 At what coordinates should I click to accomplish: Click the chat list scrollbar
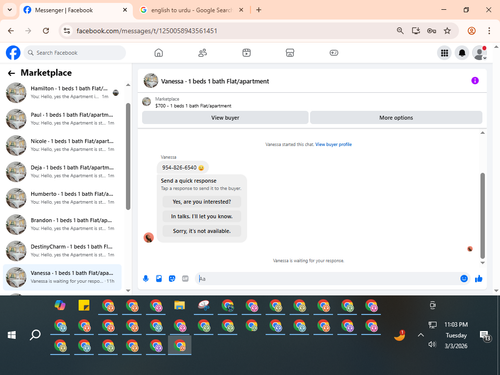point(128,157)
